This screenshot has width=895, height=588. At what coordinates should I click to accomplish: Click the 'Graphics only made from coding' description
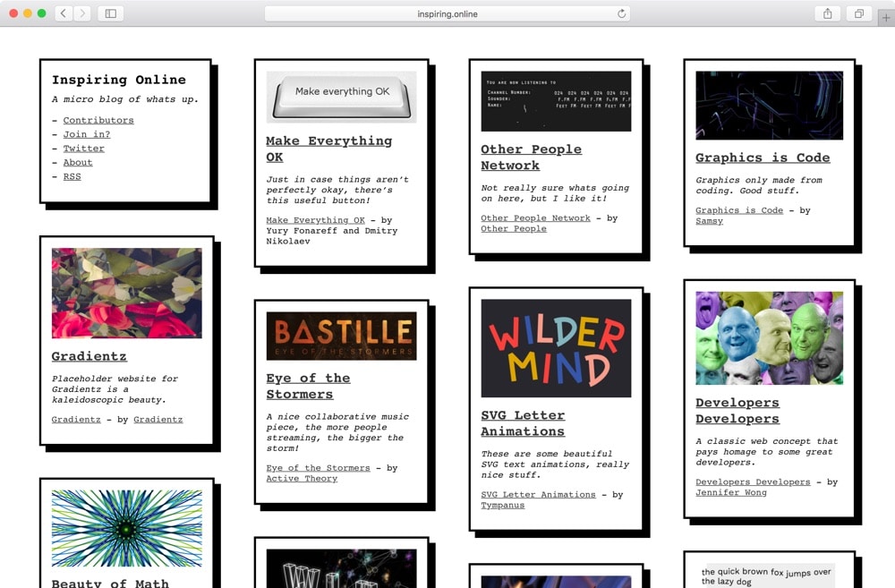pyautogui.click(x=759, y=185)
